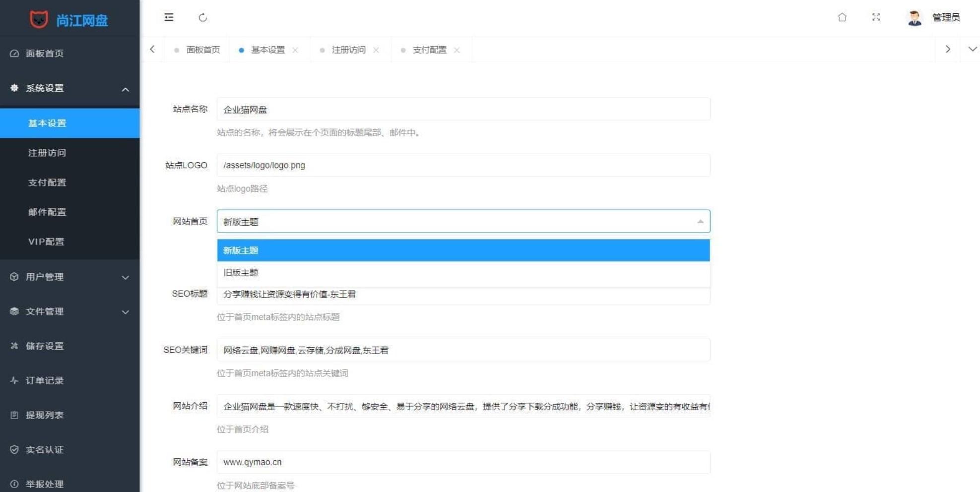Image resolution: width=980 pixels, height=492 pixels.
Task: Close the 支付配置 tab
Action: click(457, 50)
